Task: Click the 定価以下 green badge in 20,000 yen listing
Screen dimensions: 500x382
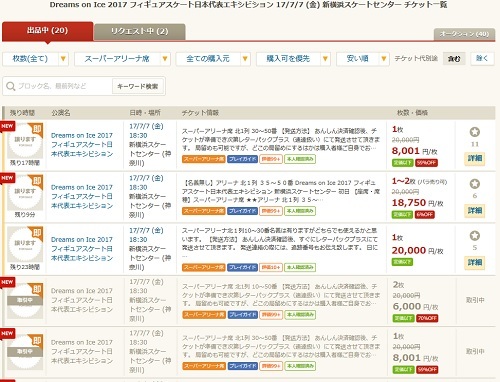Action: pyautogui.click(x=402, y=262)
